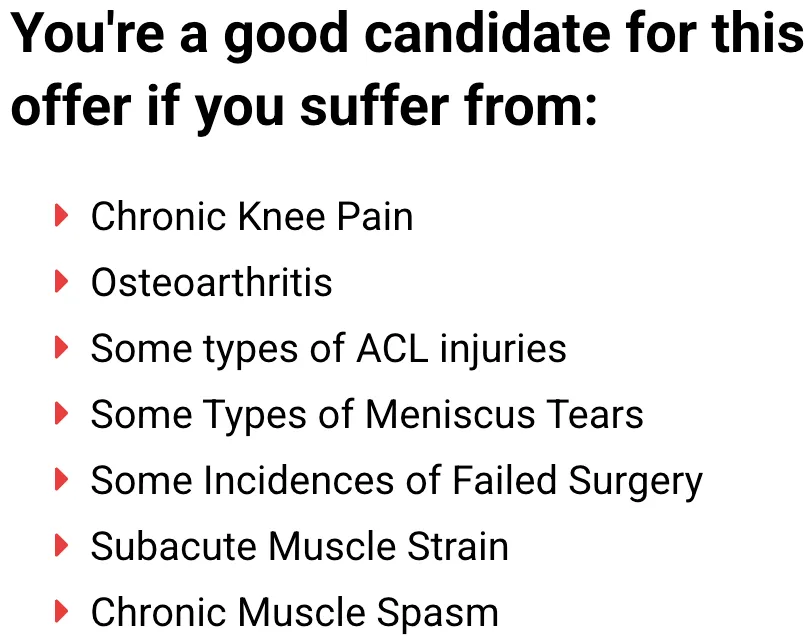Viewport: 812px width, 642px height.
Task: Select the arrow bullet before ACL injuries
Action: coord(61,347)
